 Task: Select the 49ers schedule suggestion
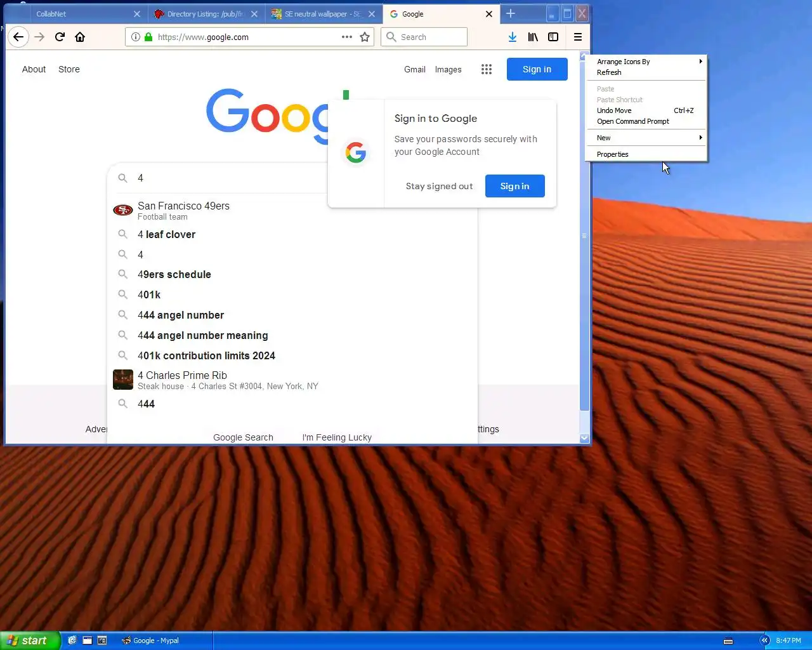pos(292,274)
